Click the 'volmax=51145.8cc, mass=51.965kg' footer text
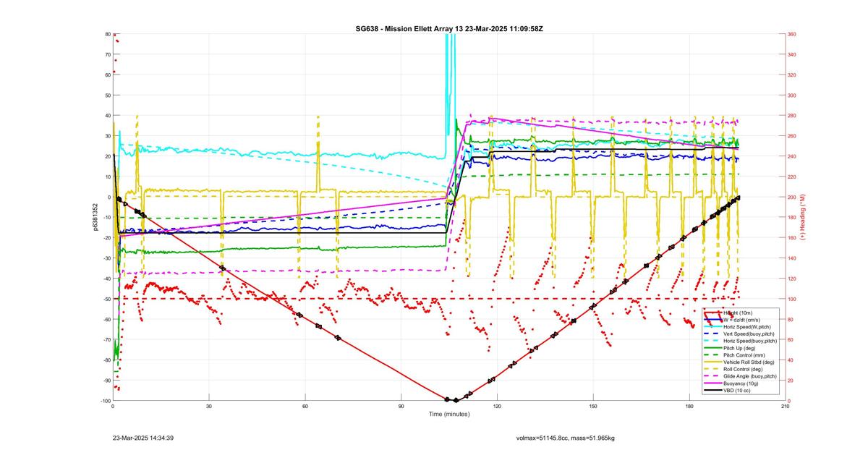 pos(566,438)
